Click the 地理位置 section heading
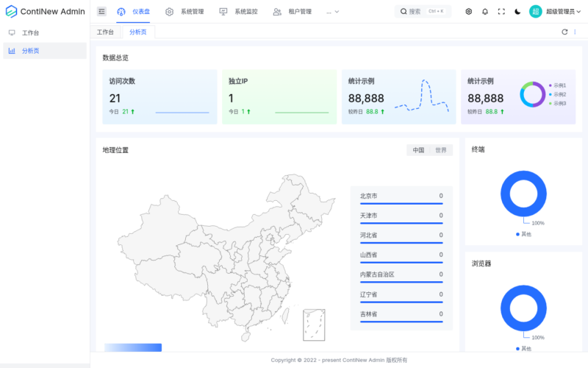588x368 pixels. click(115, 150)
